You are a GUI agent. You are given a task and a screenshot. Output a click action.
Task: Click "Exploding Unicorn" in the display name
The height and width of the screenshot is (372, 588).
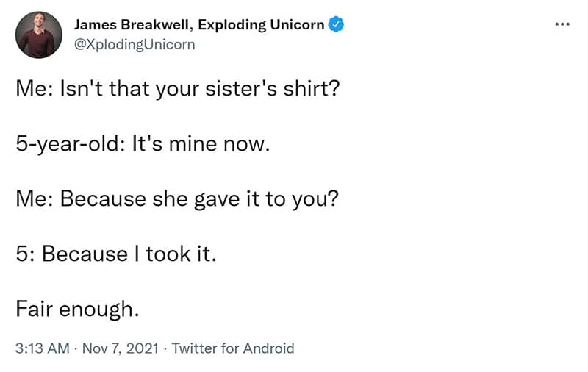[x=261, y=25]
